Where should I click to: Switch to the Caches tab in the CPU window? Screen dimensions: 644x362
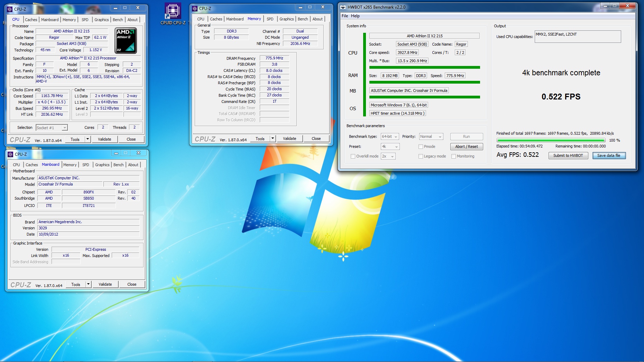click(31, 20)
